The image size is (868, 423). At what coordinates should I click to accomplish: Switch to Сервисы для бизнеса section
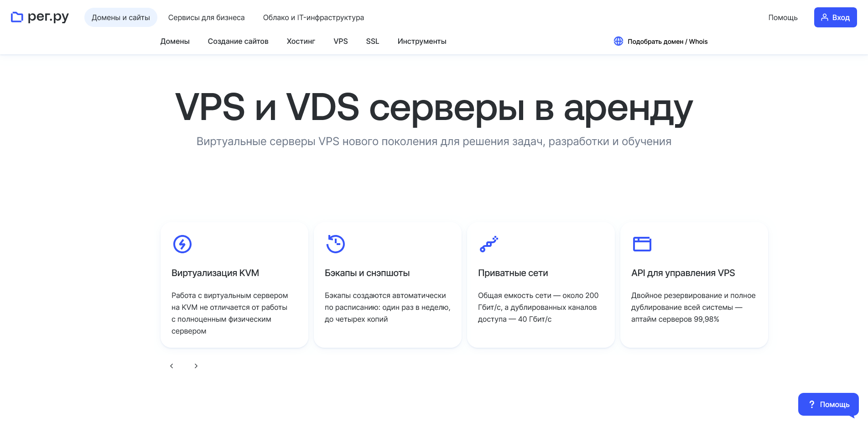tap(206, 17)
